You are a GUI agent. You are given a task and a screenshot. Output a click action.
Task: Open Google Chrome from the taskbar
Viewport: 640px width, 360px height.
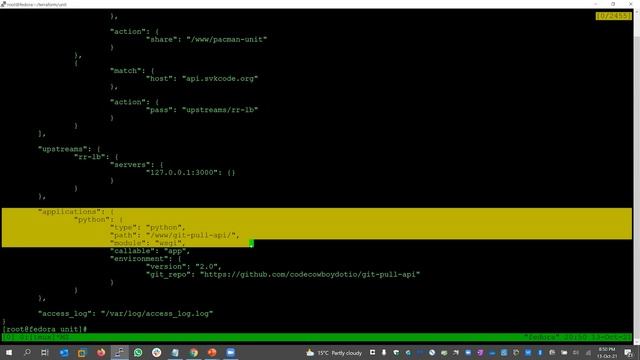[x=193, y=352]
